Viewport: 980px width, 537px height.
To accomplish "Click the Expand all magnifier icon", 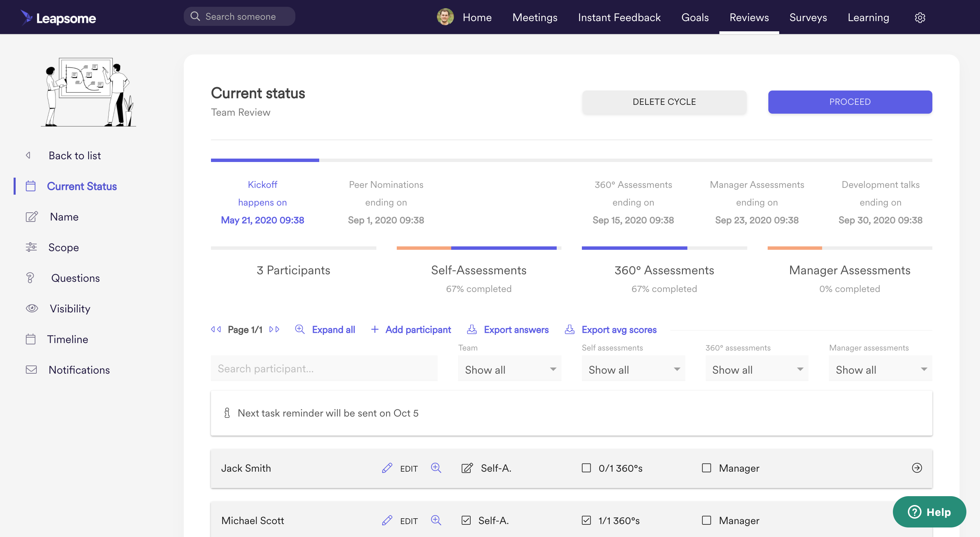I will click(300, 329).
